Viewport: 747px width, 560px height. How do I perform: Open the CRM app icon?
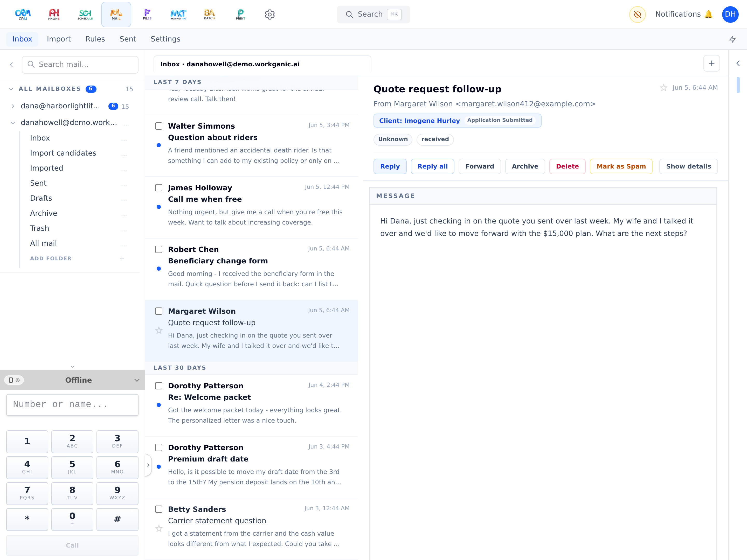tap(23, 15)
